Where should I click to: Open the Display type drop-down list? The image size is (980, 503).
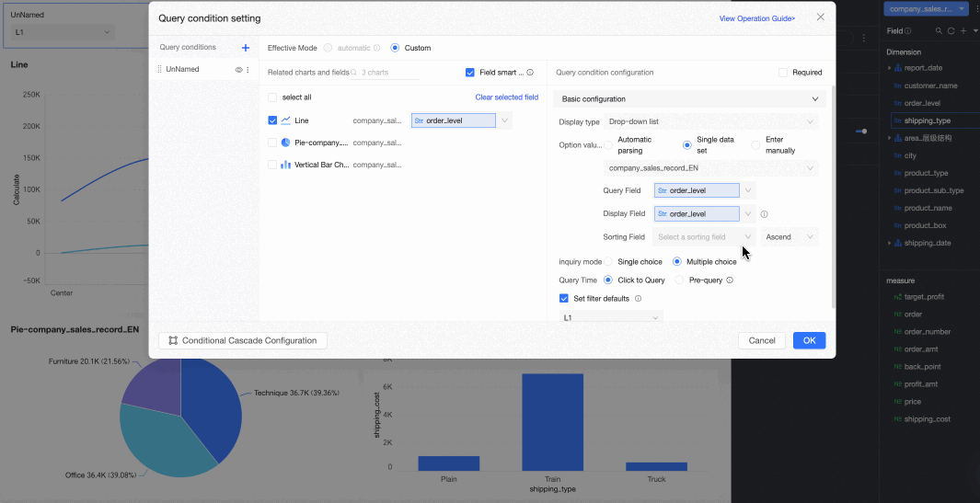pyautogui.click(x=710, y=121)
